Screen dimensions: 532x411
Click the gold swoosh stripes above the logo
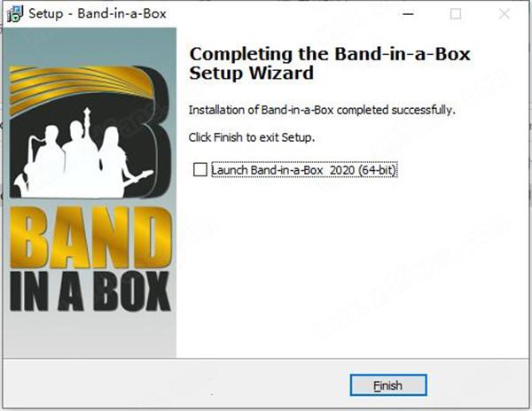80,87
